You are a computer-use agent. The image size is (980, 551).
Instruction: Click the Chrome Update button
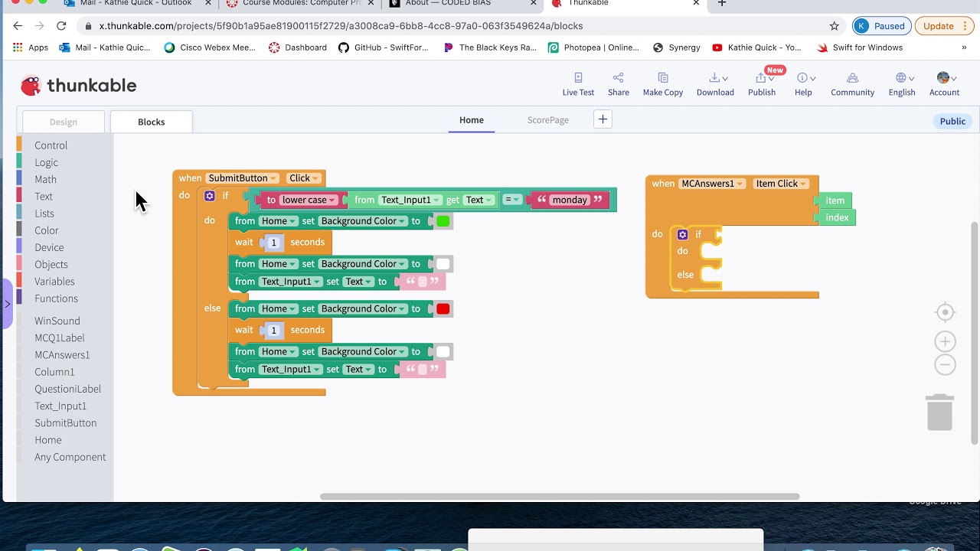coord(944,26)
